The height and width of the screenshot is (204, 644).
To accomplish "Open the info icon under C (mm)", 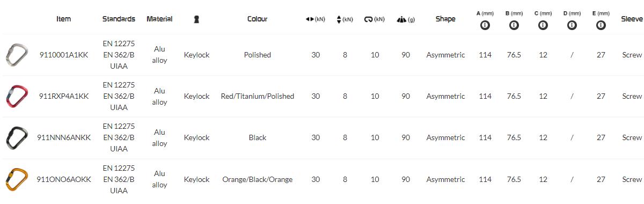I will tap(543, 25).
